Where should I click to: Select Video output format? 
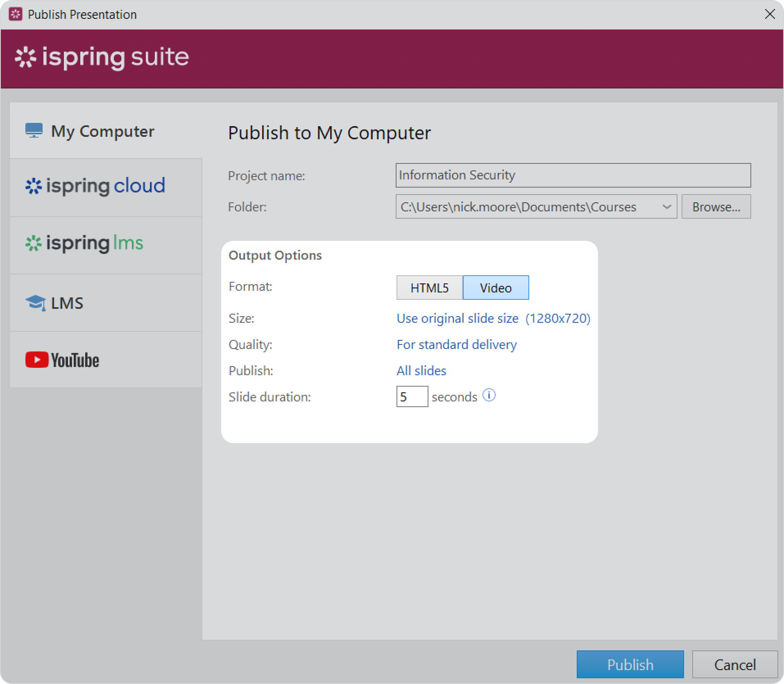click(x=496, y=288)
